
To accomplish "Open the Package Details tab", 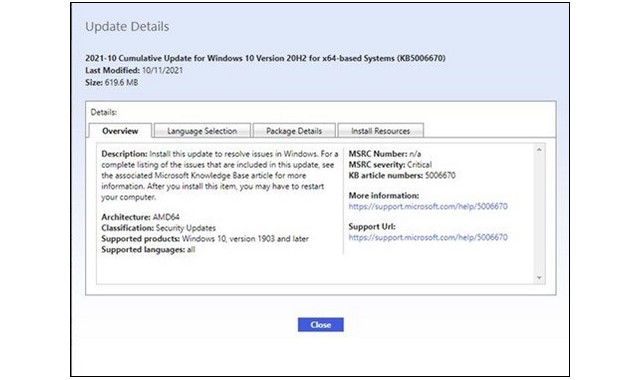I will (x=294, y=131).
